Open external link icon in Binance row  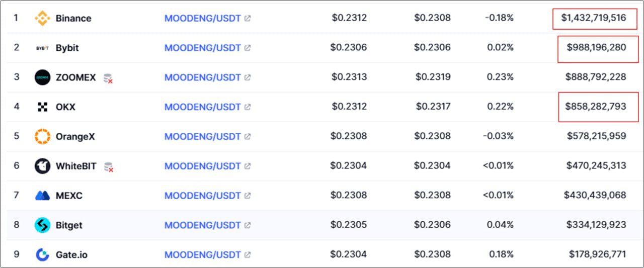coord(248,19)
